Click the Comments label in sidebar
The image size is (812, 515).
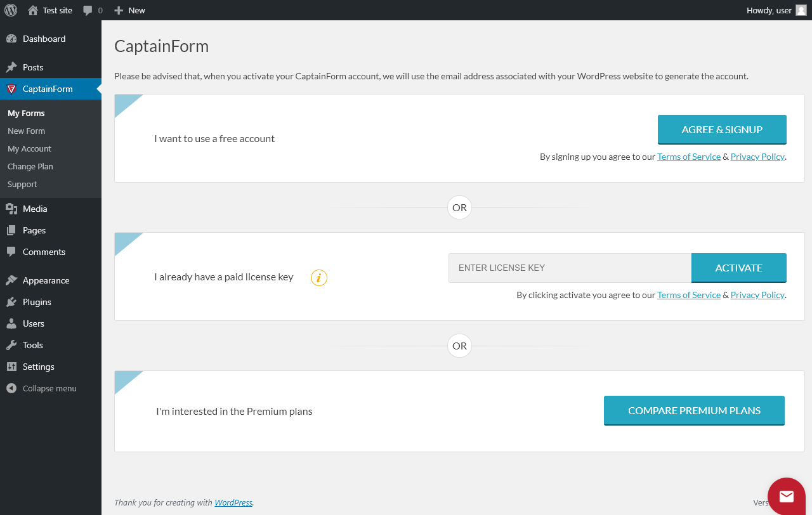tap(44, 252)
